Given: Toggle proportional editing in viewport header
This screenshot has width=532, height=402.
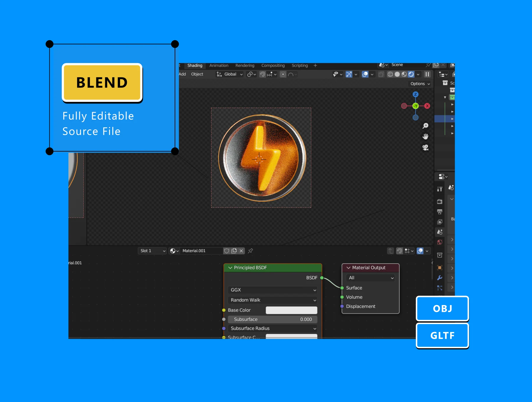Looking at the screenshot, I should 283,74.
